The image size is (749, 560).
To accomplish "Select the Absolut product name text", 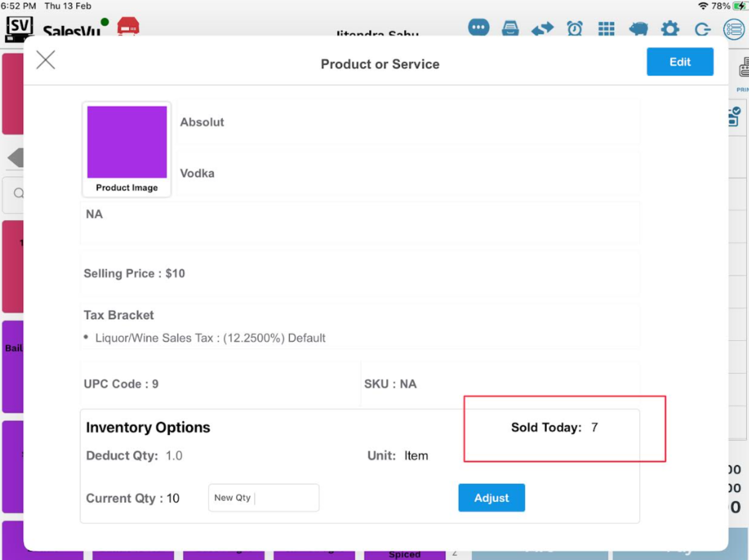I will (x=202, y=122).
